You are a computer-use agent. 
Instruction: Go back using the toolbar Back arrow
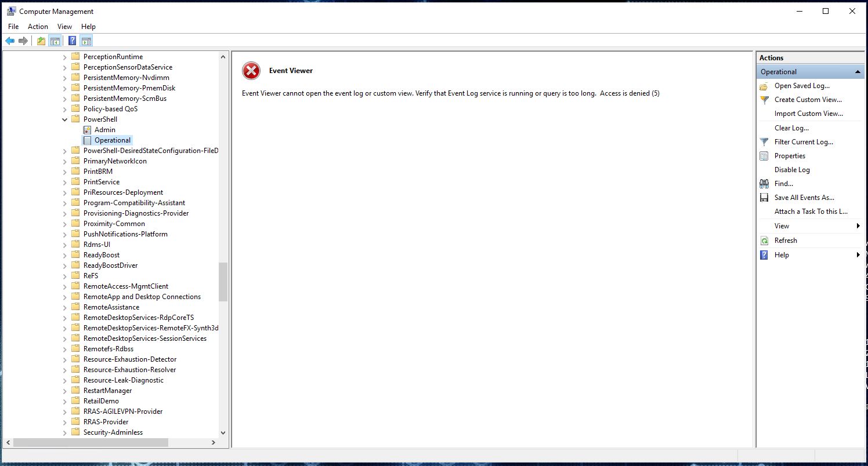point(10,41)
